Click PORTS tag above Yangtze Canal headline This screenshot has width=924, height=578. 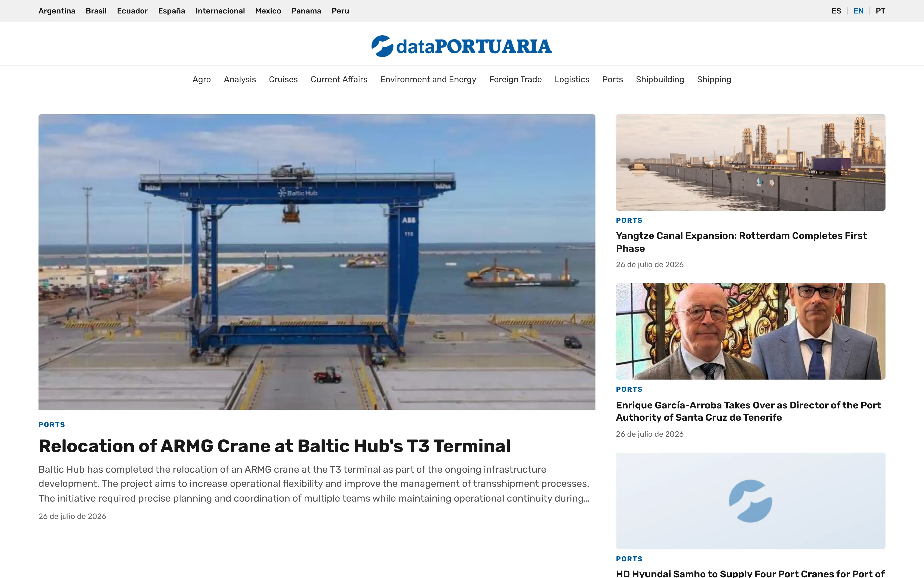point(629,220)
